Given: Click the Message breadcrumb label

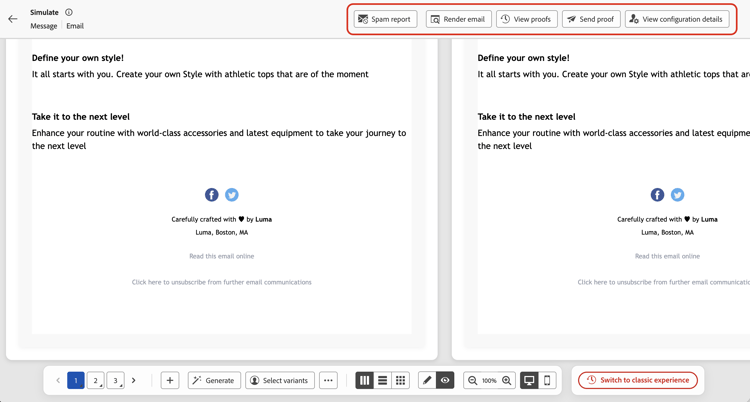Looking at the screenshot, I should click(x=44, y=26).
